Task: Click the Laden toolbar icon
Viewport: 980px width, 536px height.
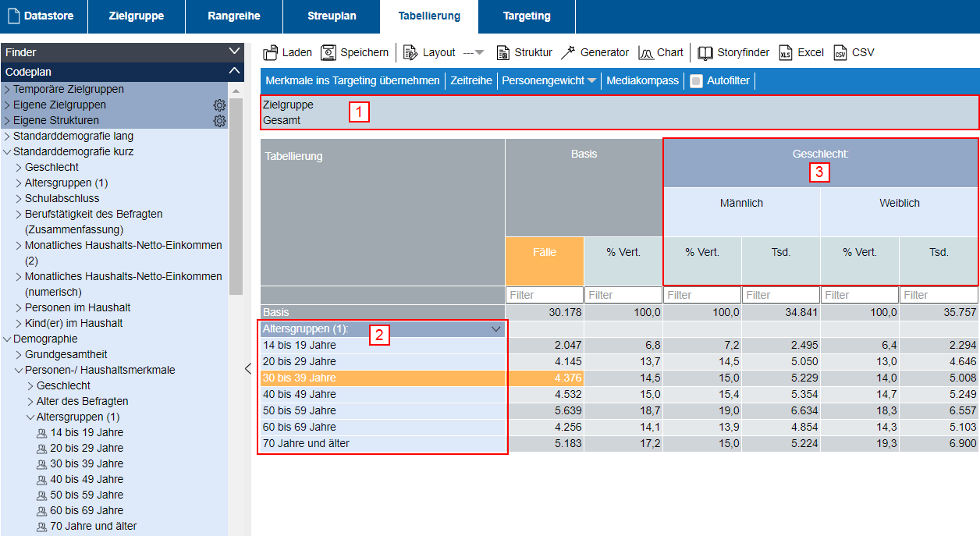Action: coord(271,52)
